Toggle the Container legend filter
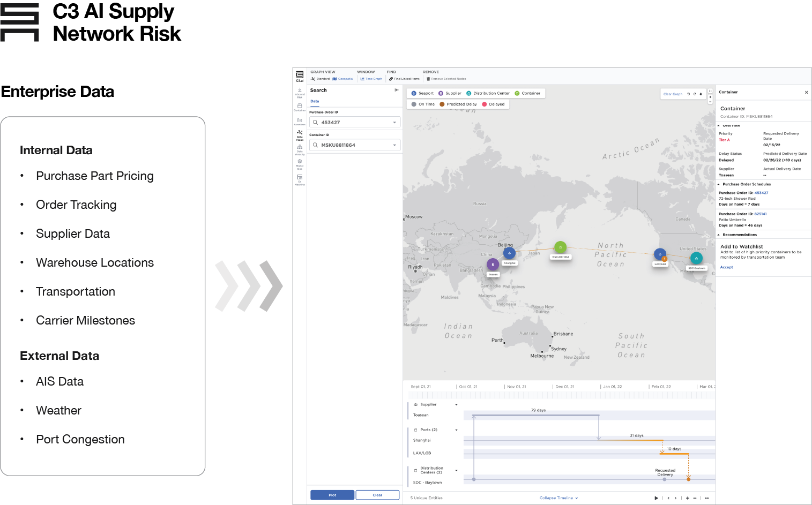The height and width of the screenshot is (505, 812). click(527, 93)
